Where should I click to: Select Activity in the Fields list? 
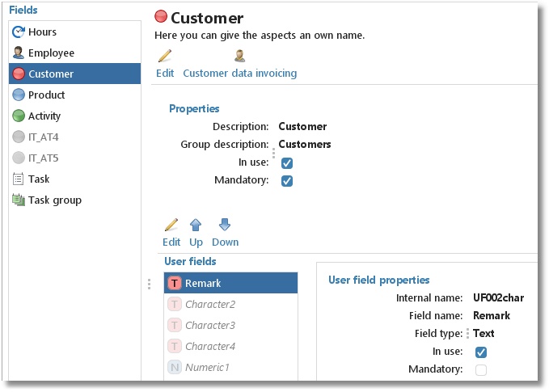pyautogui.click(x=75, y=116)
